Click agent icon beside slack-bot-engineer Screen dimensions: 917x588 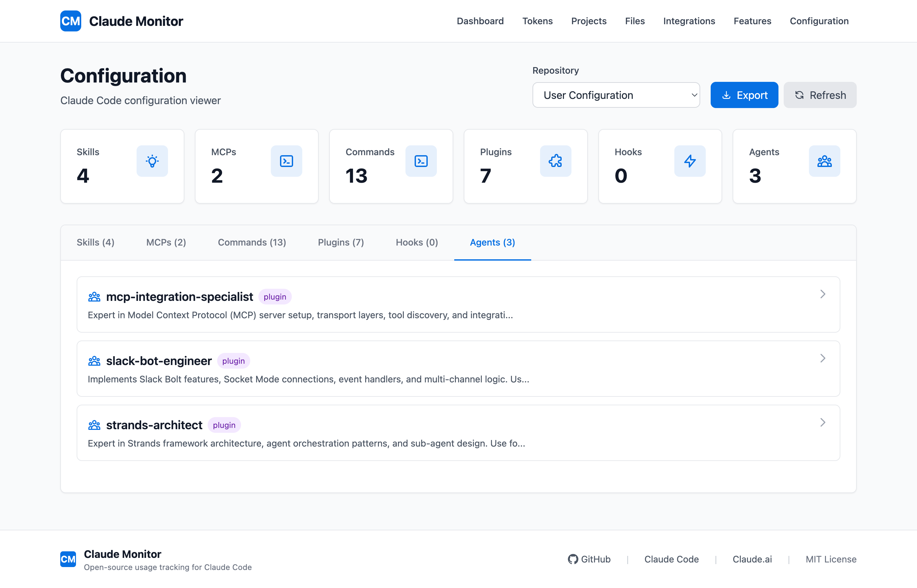point(94,361)
